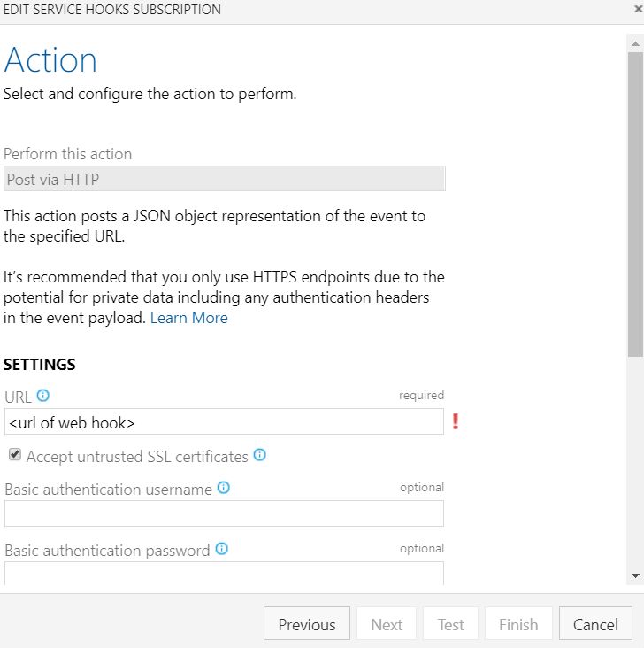Cancel the subscription dialog
The width and height of the screenshot is (644, 648).
point(595,623)
